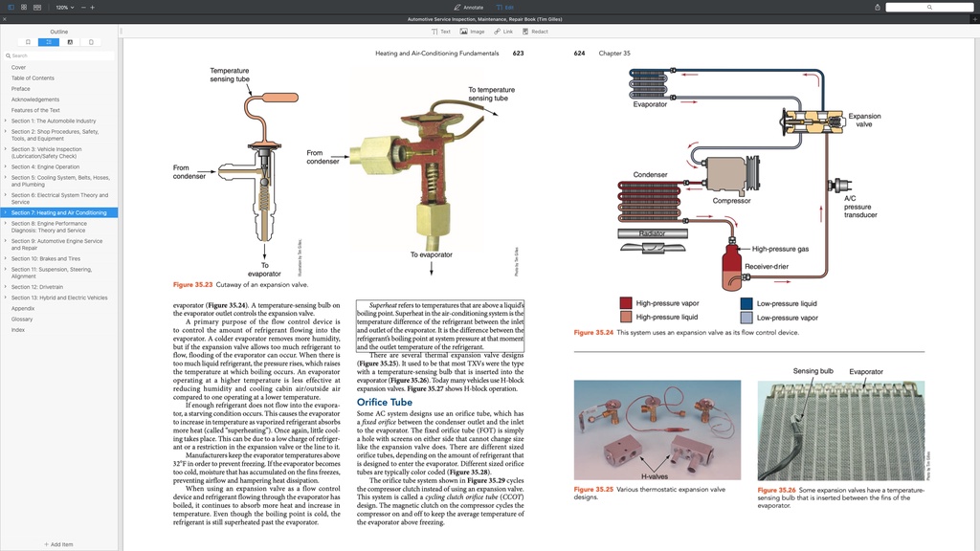Select Section 13: Hybrid and Electric Vehicles

(x=58, y=298)
